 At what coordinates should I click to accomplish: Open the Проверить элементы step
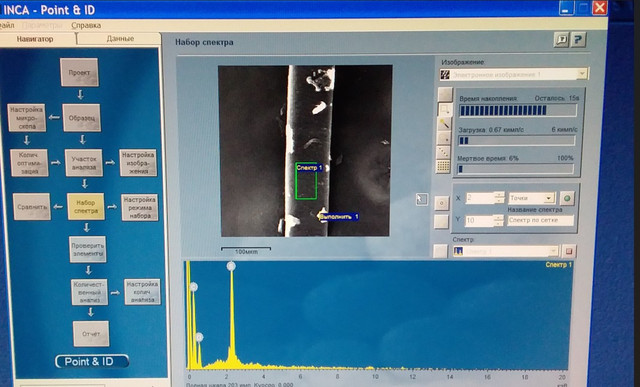pyautogui.click(x=88, y=249)
